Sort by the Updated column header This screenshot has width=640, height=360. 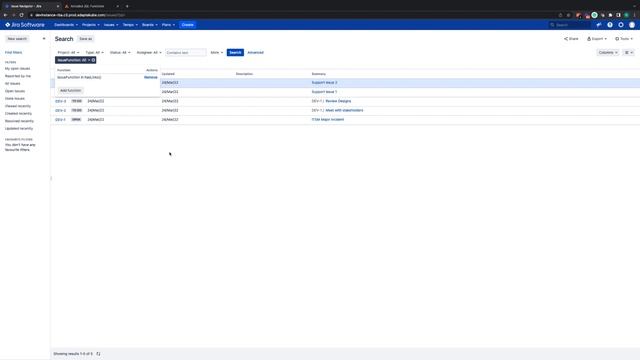tap(168, 74)
